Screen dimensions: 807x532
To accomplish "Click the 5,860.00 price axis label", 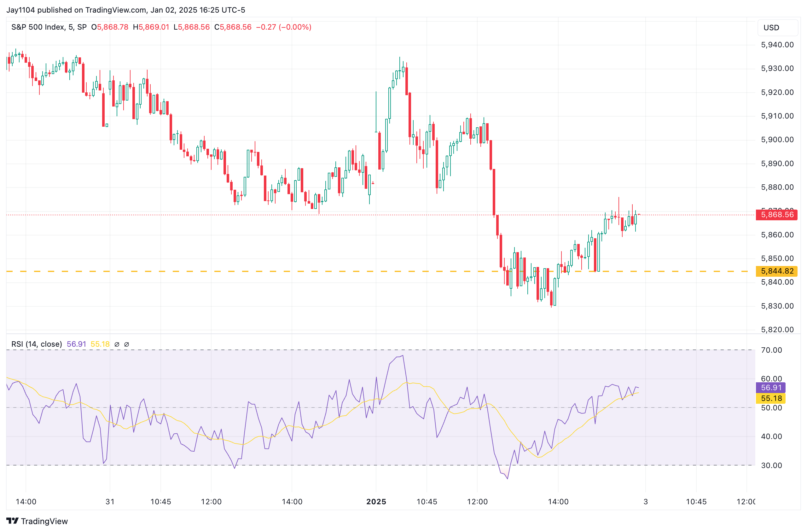I will pos(777,235).
